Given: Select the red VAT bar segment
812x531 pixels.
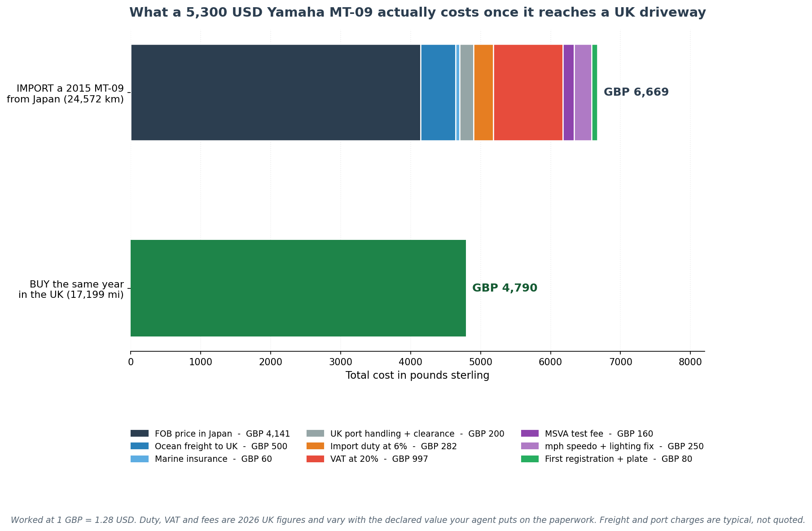Looking at the screenshot, I should 528,93.
